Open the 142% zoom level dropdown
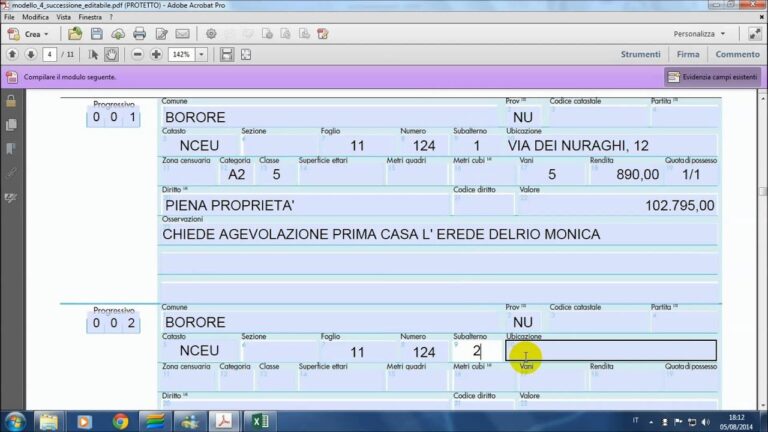768x432 pixels. pos(202,54)
